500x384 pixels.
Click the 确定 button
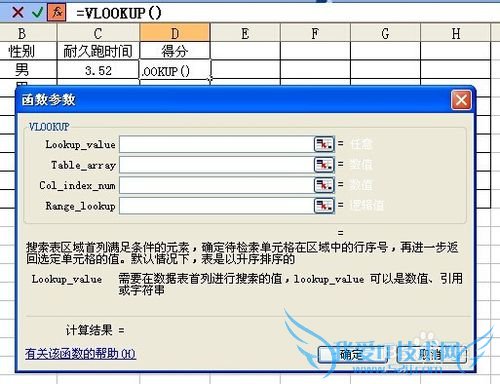pos(352,355)
